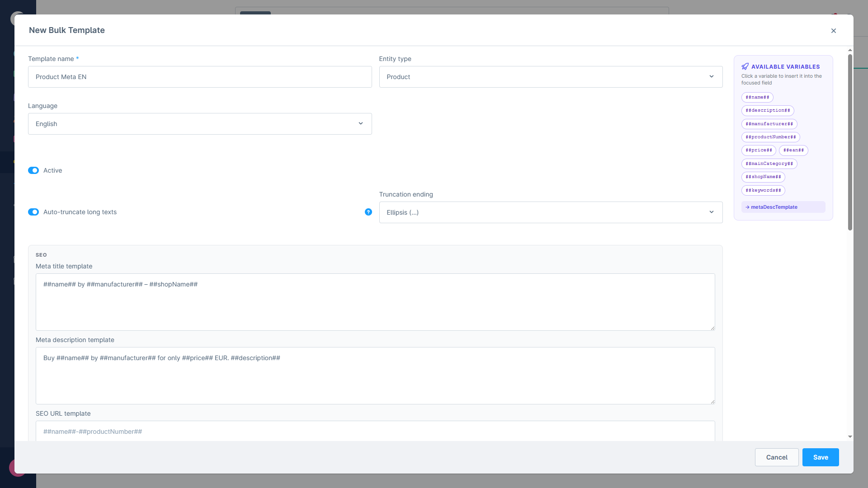Viewport: 868px width, 488px height.
Task: Insert the ##price## variable chip
Action: (759, 150)
